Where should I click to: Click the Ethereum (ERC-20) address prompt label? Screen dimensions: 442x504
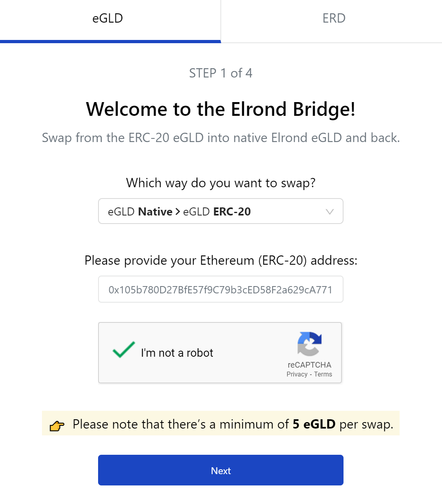[x=221, y=260]
